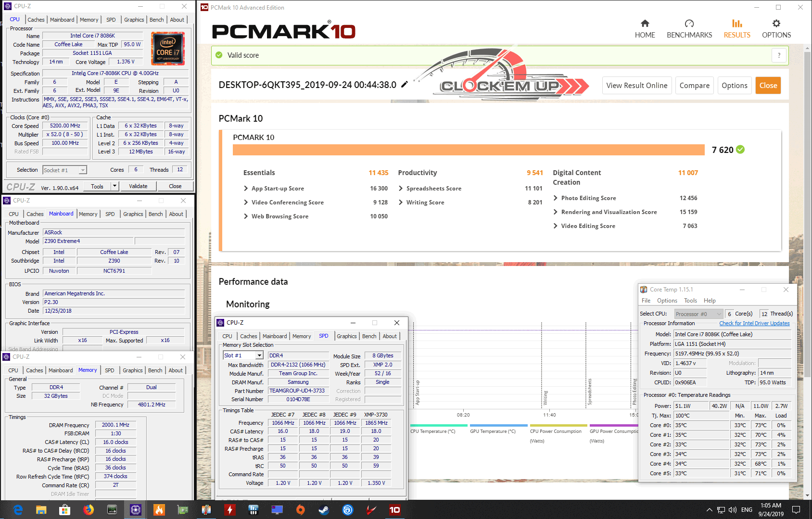The image size is (812, 519).
Task: Click the CPU Temperature legend color line
Action: (438, 425)
